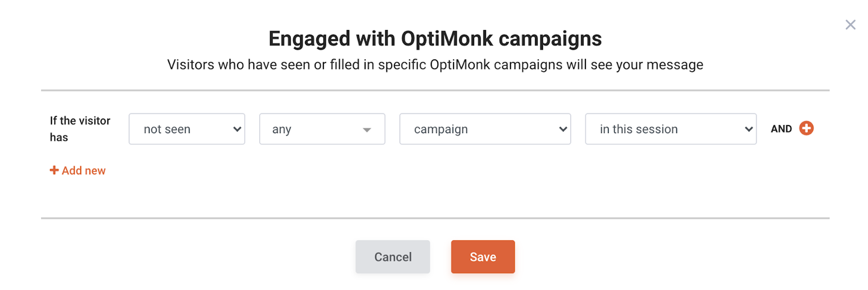Click the AND connector label
Viewport: 868px width, 290px height.
pos(781,128)
